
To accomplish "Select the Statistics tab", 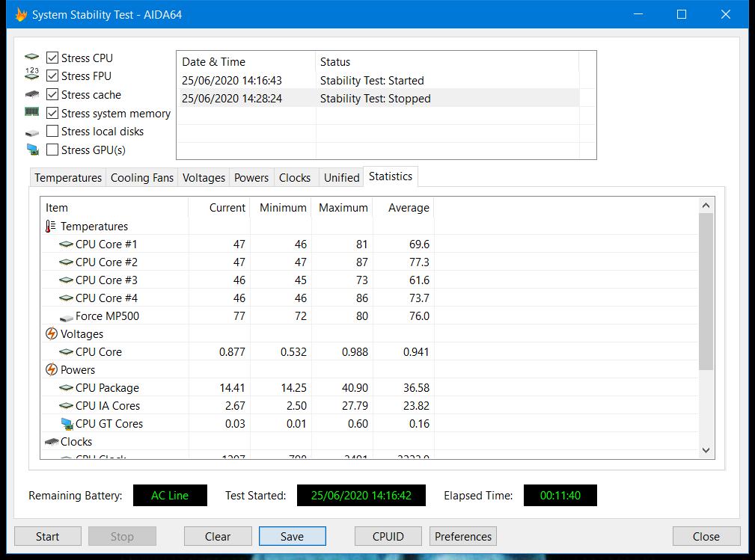I will [x=391, y=176].
